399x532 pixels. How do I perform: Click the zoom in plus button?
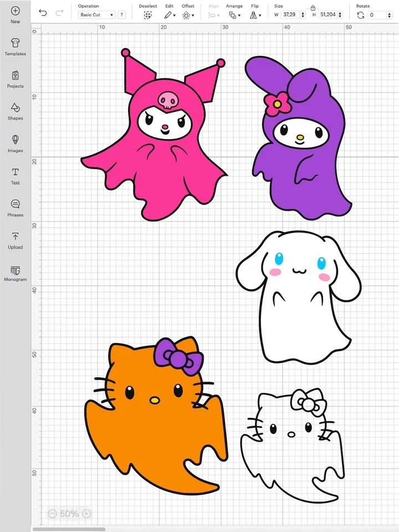pos(86,514)
